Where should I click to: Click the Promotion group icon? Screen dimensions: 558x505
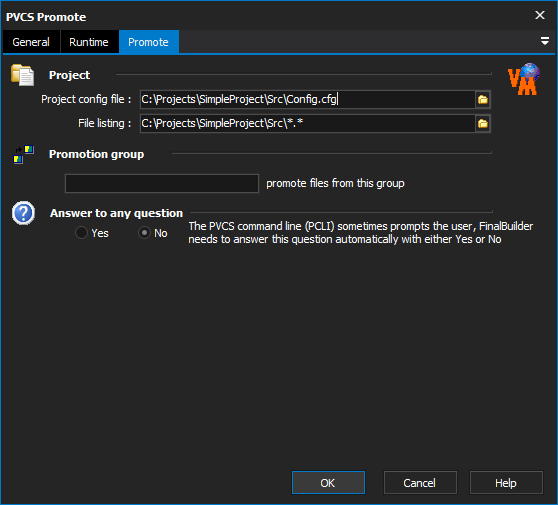(23, 154)
